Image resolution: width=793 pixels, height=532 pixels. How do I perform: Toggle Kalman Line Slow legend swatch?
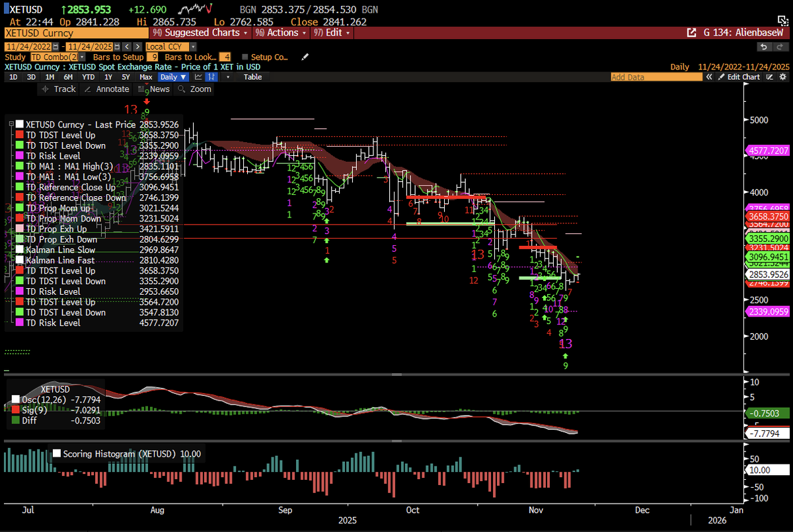tap(20, 250)
